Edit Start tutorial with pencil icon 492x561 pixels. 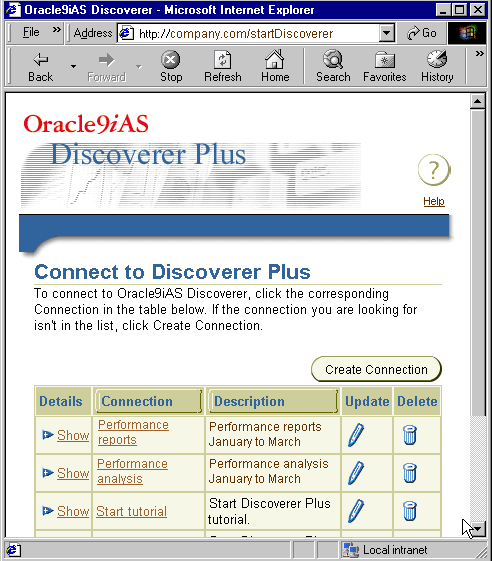pyautogui.click(x=356, y=511)
